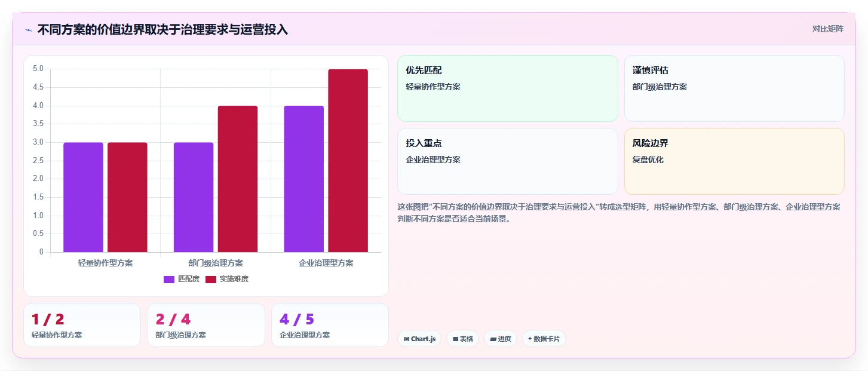Select the purple 匹配度 bar for 企业治理型方案

click(x=304, y=179)
